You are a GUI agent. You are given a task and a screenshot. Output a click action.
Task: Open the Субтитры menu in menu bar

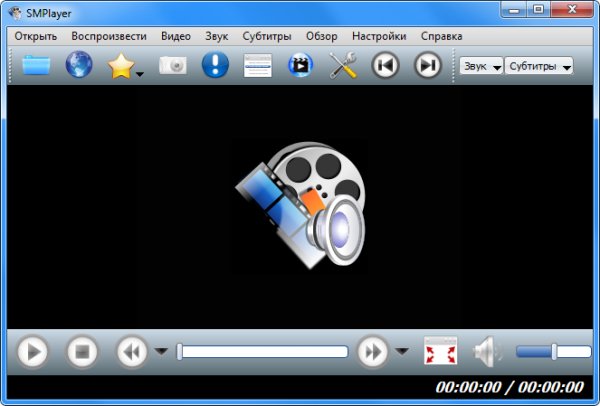[x=267, y=36]
